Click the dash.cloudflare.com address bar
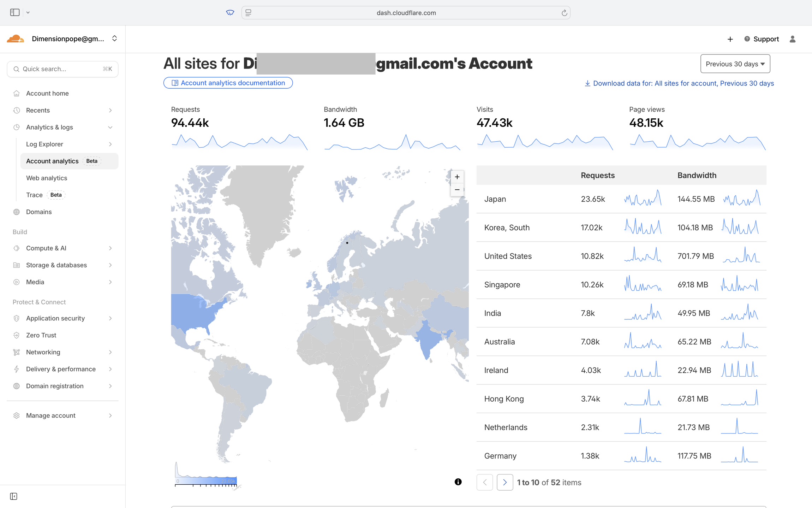The height and width of the screenshot is (508, 812). tap(406, 13)
